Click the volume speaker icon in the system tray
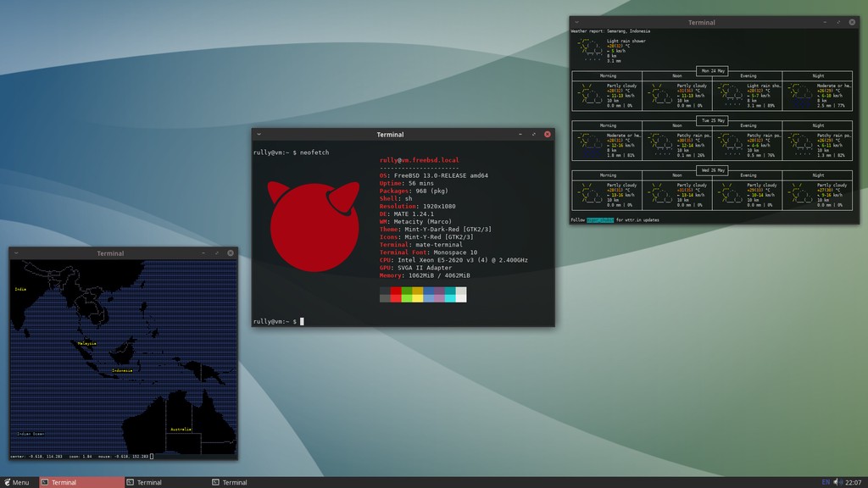The width and height of the screenshot is (868, 488). (x=837, y=481)
